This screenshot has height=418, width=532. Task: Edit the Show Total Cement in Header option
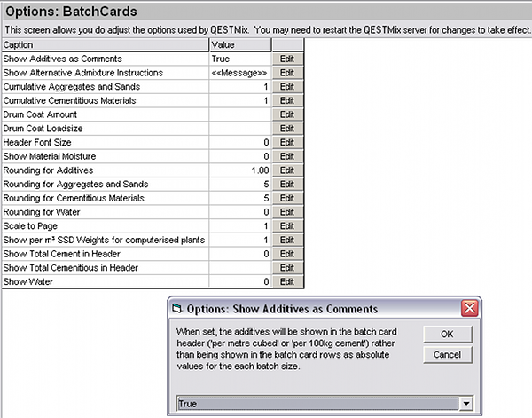[286, 254]
